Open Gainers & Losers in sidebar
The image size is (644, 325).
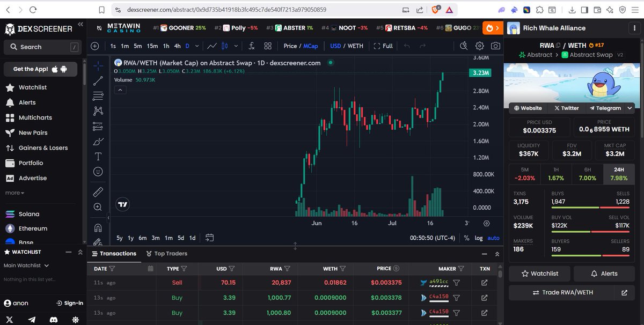pyautogui.click(x=36, y=148)
